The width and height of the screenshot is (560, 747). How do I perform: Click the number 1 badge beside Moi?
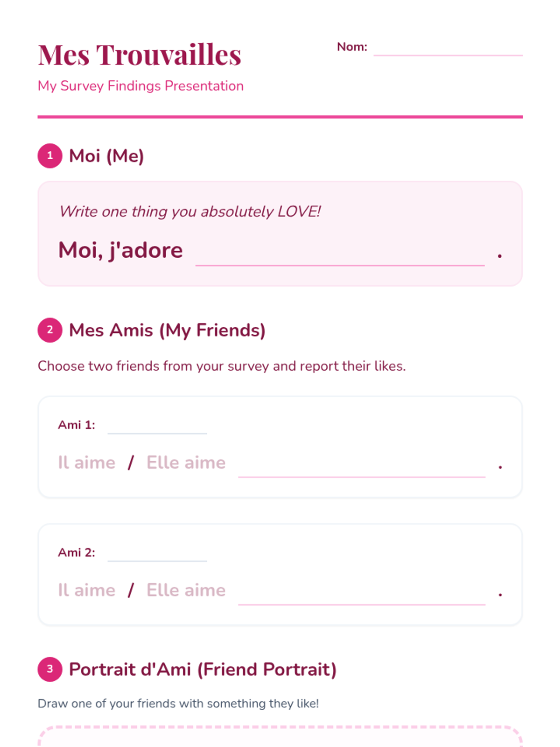click(x=50, y=156)
